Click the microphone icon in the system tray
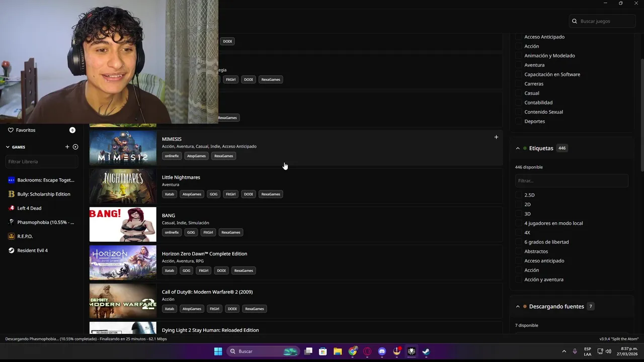This screenshot has height=362, width=644. [x=575, y=351]
